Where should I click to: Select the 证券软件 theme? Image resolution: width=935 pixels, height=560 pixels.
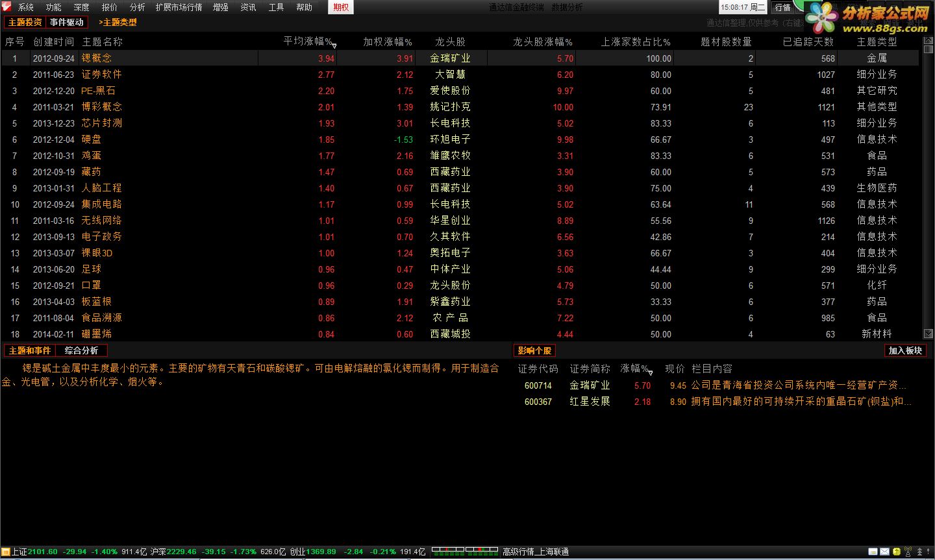[101, 75]
